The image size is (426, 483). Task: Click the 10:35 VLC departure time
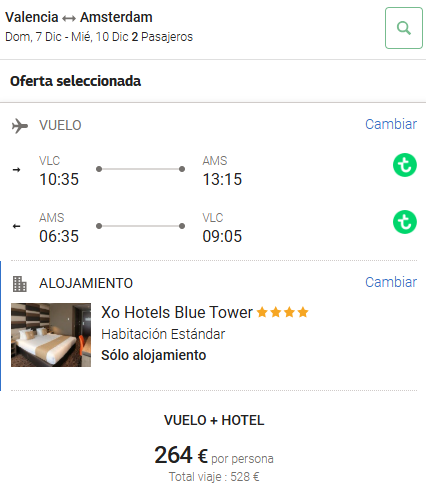pos(59,179)
